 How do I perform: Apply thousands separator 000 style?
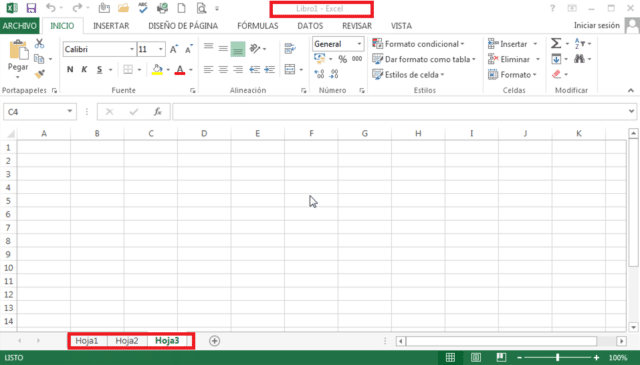pos(357,59)
